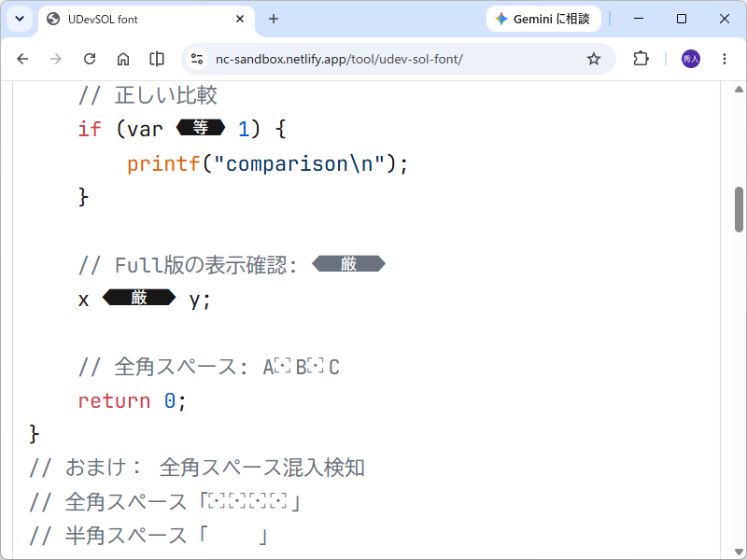View site information icon in address bar
Image resolution: width=747 pixels, height=560 pixels.
(197, 59)
